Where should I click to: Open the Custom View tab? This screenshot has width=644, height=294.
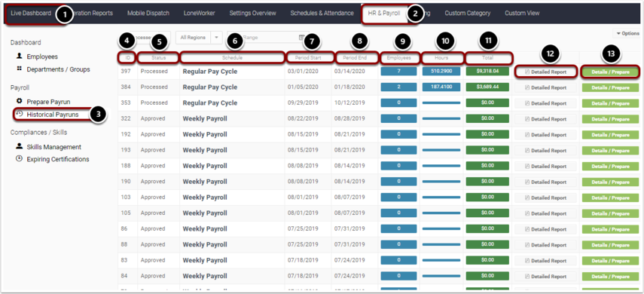click(x=522, y=13)
